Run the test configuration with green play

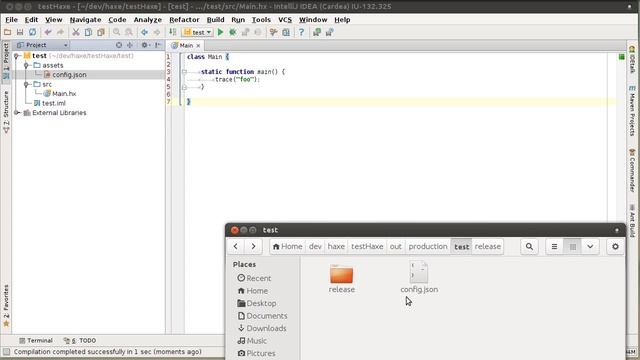(x=220, y=32)
